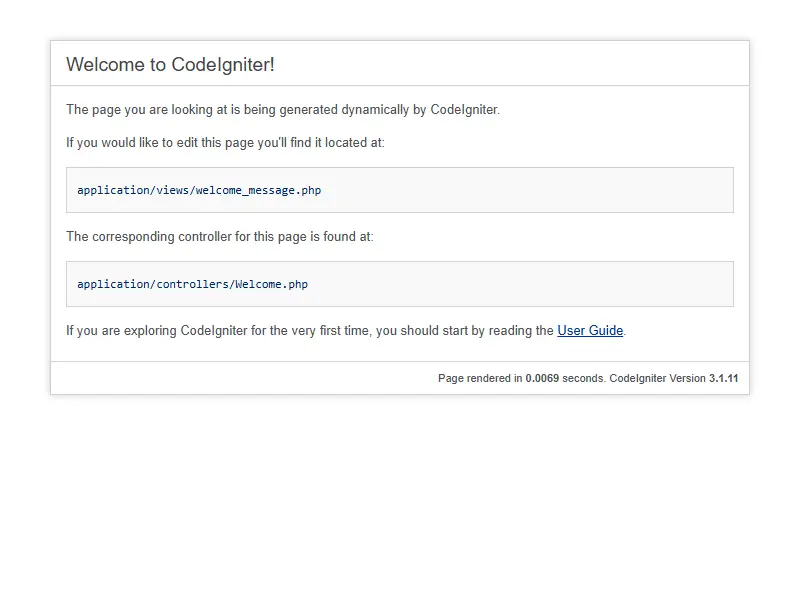800x600 pixels.
Task: Click the 'If you are exploring CodeIgniter' sentence
Action: pos(346,331)
